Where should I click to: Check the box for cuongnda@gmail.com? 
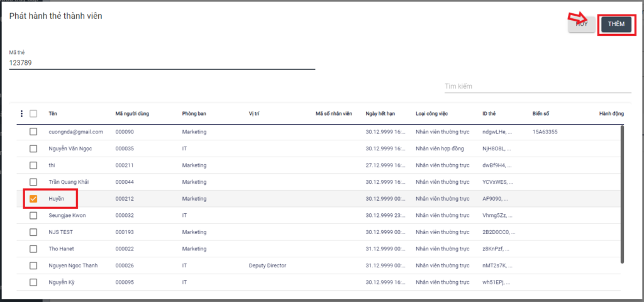tap(33, 132)
